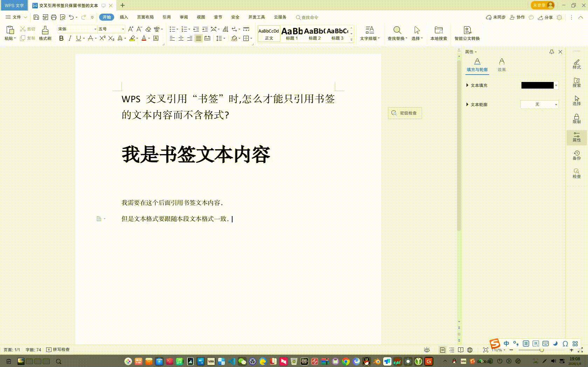Open the Check (检查) sidebar panel
The height and width of the screenshot is (367, 588).
click(577, 173)
